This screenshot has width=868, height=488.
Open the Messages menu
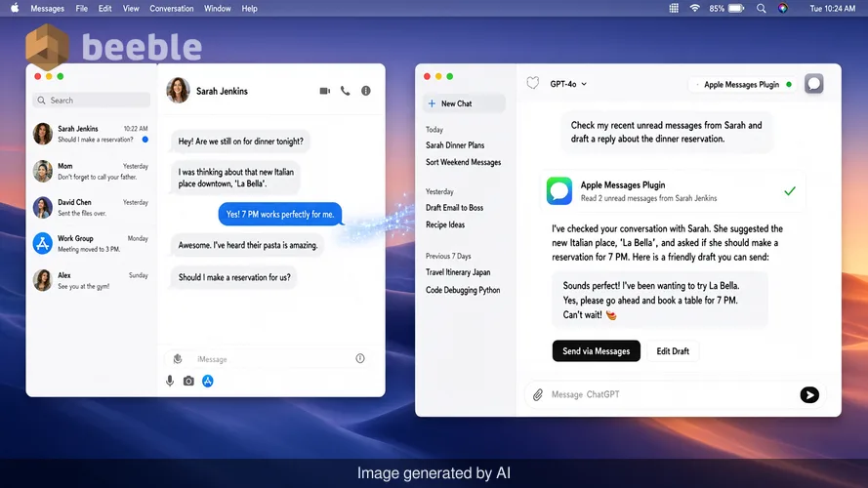[47, 9]
